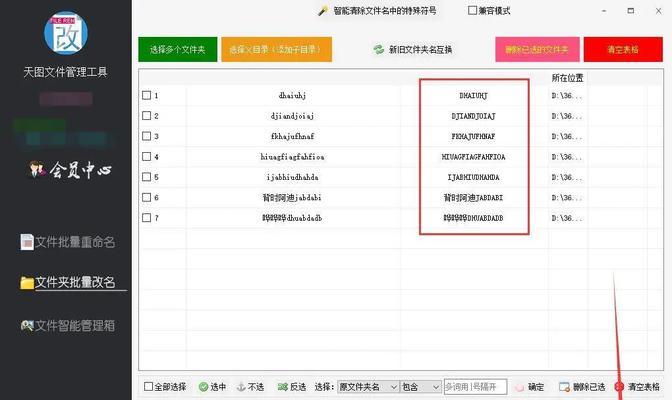Click the 反选 invert selection button
Viewport: 672px width, 400px height.
[x=292, y=387]
